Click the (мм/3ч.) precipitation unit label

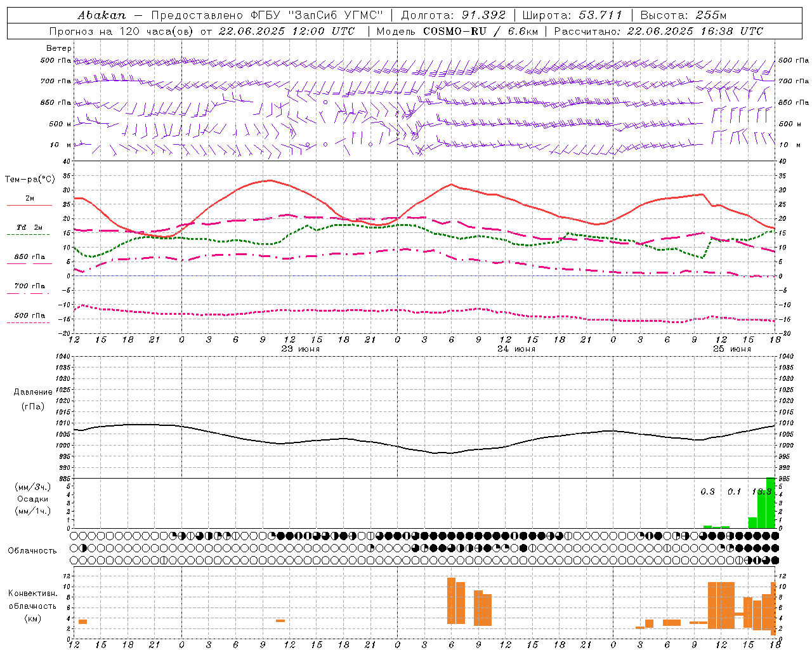(x=32, y=487)
